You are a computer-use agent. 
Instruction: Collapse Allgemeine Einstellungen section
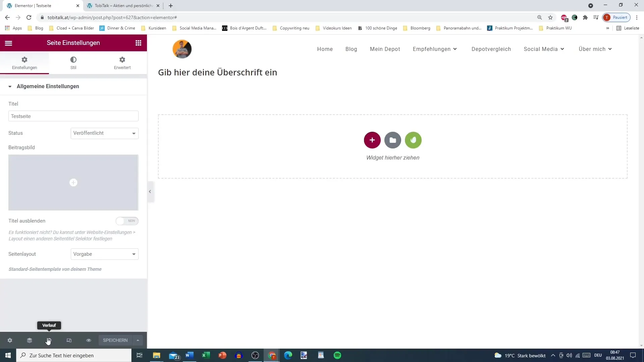(73, 86)
